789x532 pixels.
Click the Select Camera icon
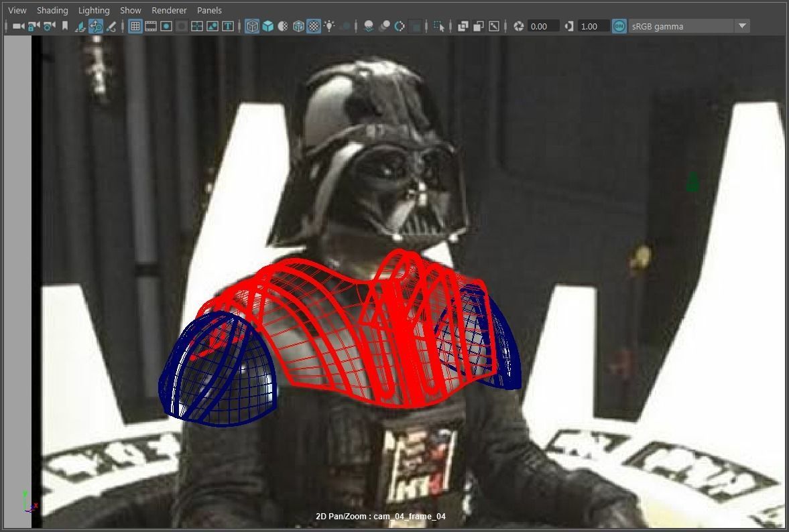tap(19, 26)
